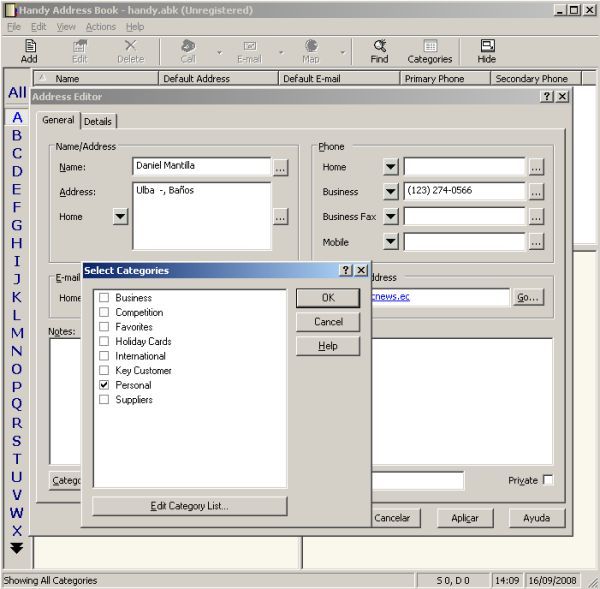The width and height of the screenshot is (600, 589).
Task: Click the Cancelar button in Address Editor
Action: coord(394,518)
